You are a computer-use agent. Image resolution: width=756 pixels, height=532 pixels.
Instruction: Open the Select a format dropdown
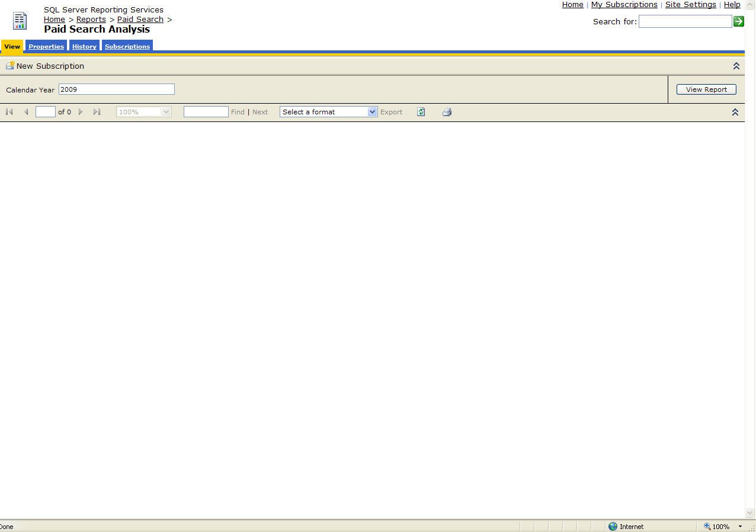pos(371,111)
